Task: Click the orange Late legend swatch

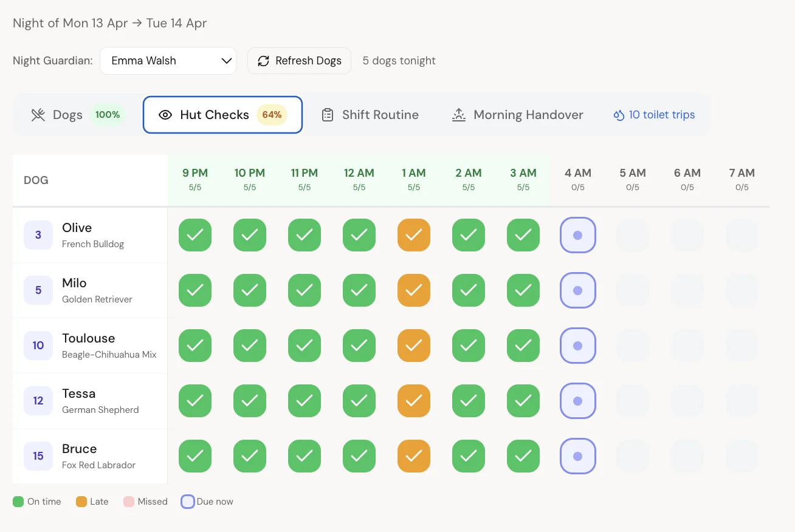Action: click(x=81, y=502)
